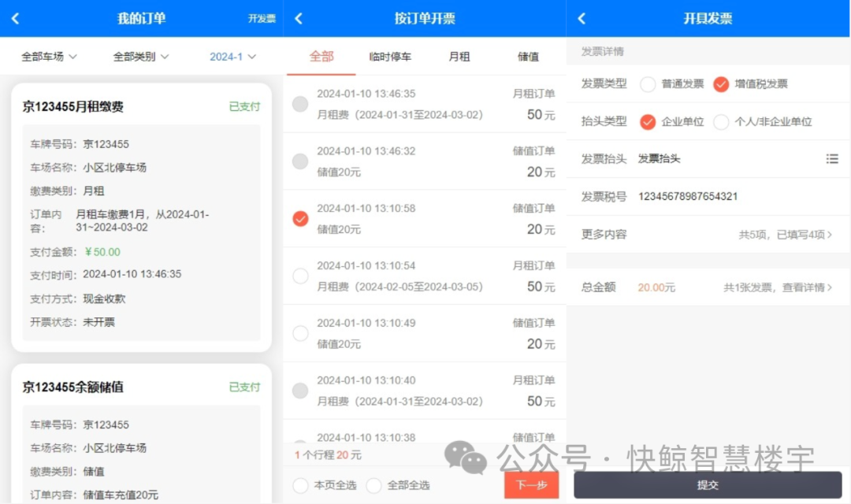851x504 pixels.
Task: Switch to the 全部 tab
Action: [x=321, y=57]
